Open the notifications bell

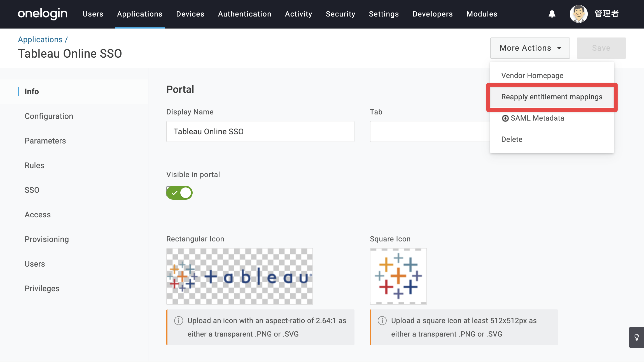(552, 14)
